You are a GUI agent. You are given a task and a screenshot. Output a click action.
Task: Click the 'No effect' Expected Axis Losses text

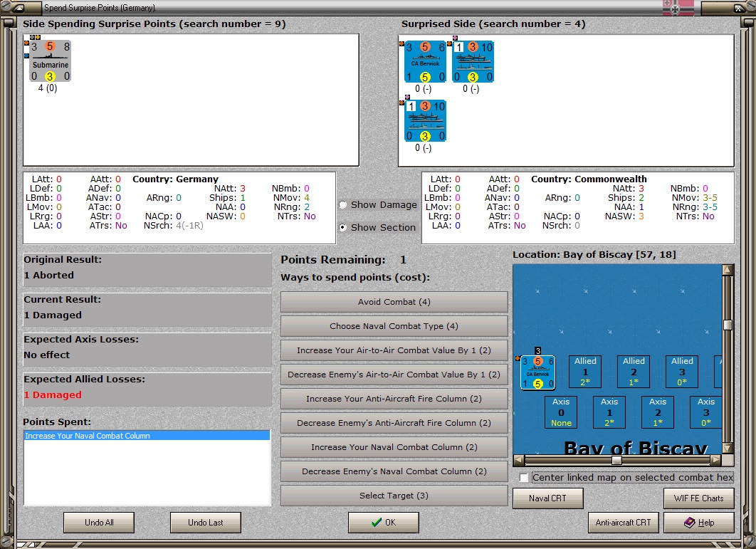tap(47, 355)
